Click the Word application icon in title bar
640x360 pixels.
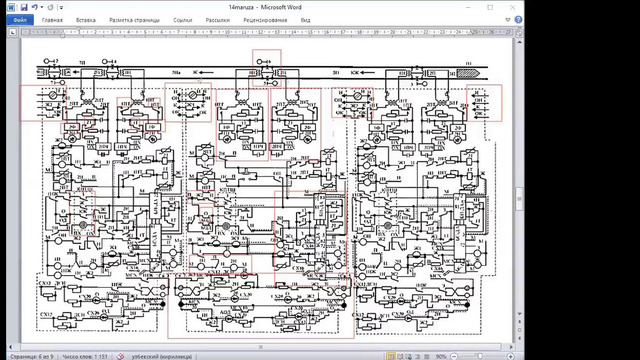point(11,7)
